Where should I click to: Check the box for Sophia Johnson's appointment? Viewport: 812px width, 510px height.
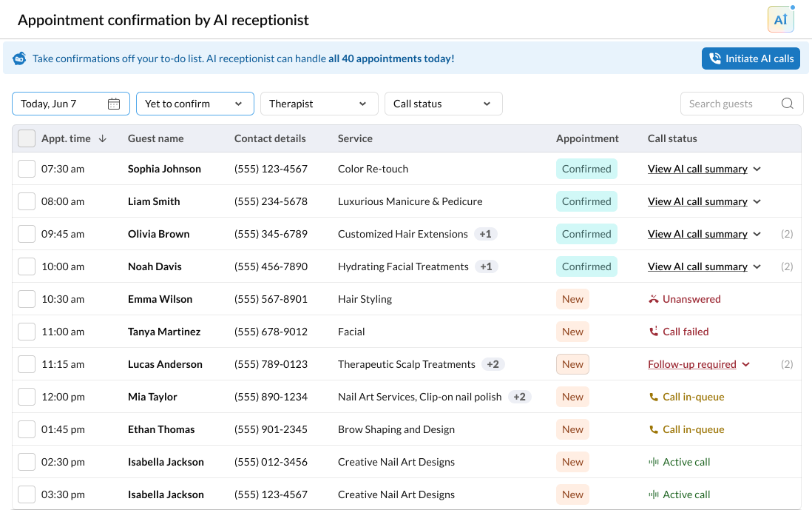pos(27,169)
